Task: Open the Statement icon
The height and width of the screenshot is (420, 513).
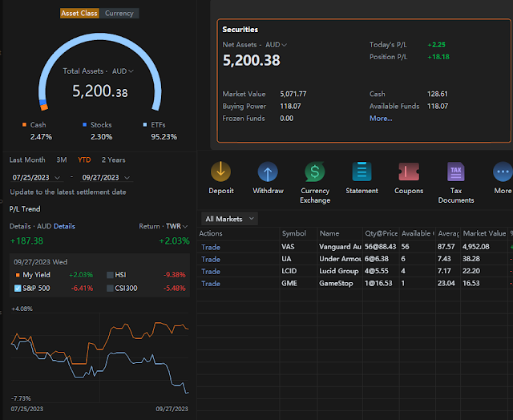Action: click(x=362, y=172)
